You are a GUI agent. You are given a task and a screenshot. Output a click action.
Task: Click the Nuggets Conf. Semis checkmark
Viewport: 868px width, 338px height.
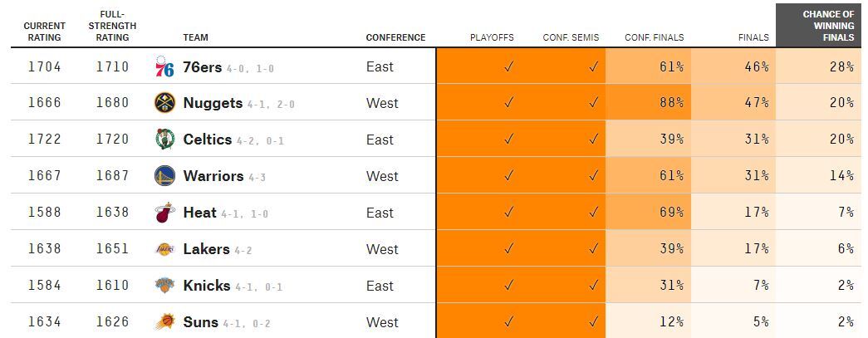click(592, 103)
